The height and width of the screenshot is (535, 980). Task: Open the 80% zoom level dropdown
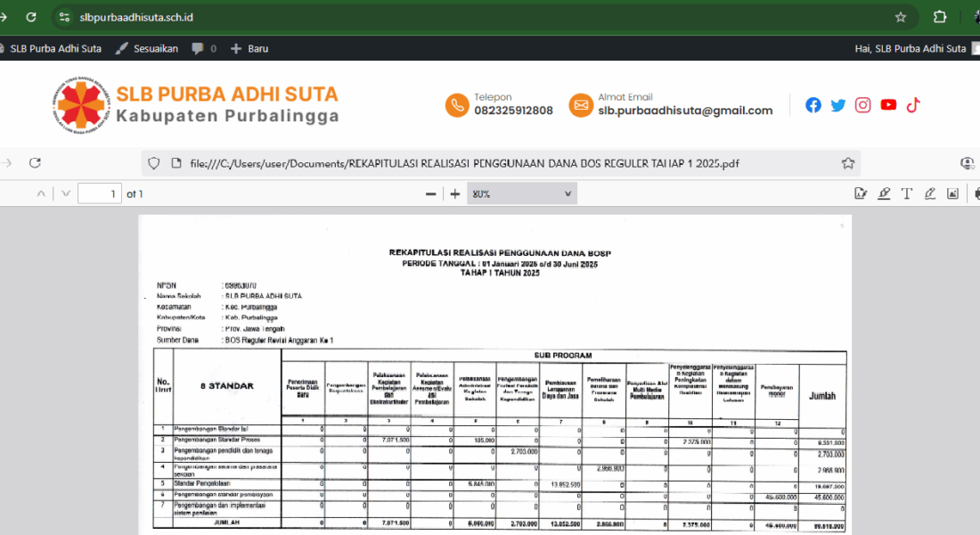(x=522, y=194)
